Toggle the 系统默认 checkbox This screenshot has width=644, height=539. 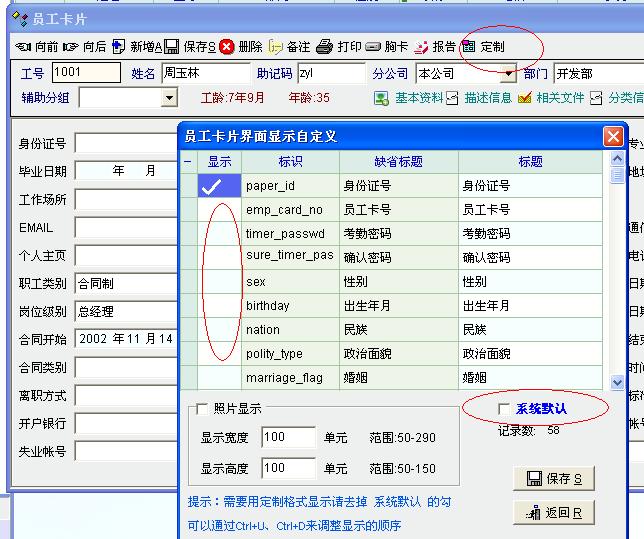[x=503, y=409]
